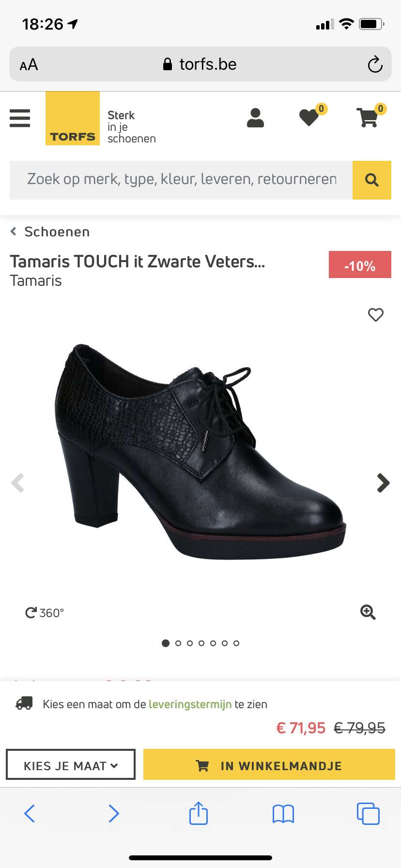Open Safari bookmarks

tap(283, 814)
